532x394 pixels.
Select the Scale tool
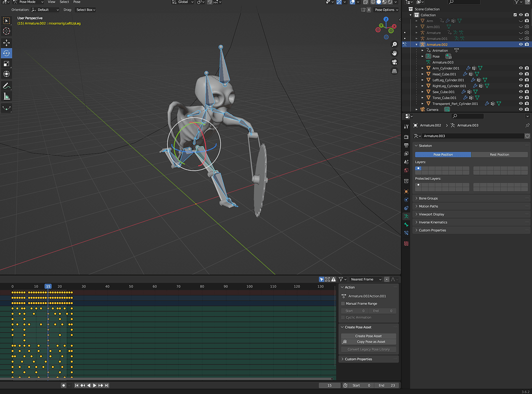pos(6,63)
